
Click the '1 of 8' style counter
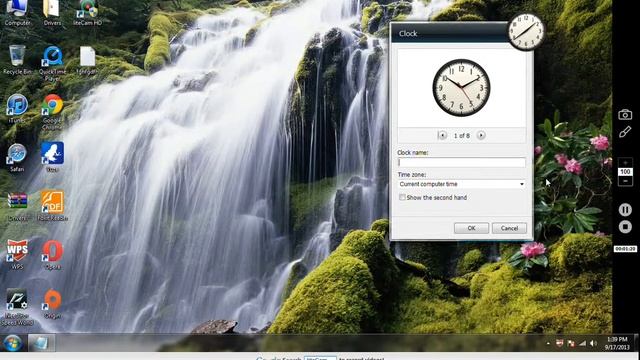coord(462,136)
